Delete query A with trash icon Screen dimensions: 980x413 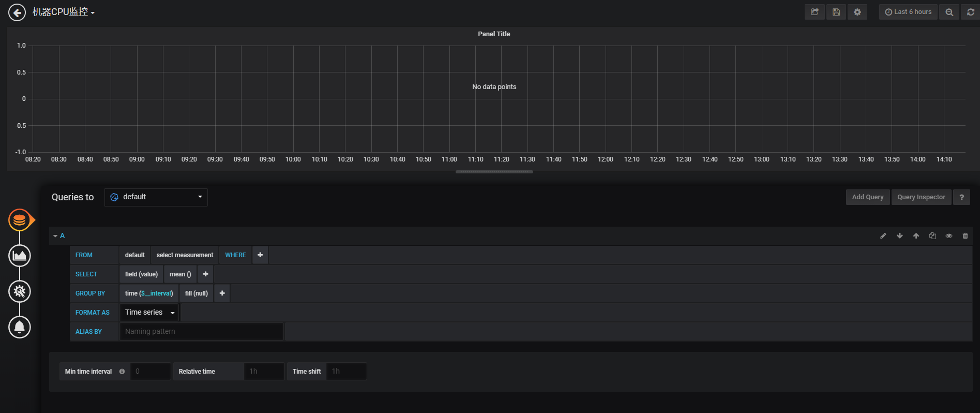(x=965, y=236)
